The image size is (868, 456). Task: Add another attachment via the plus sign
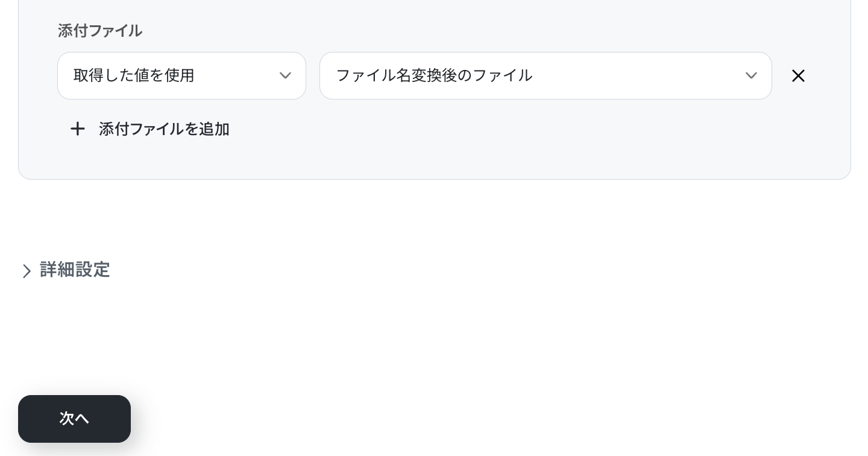coord(78,129)
